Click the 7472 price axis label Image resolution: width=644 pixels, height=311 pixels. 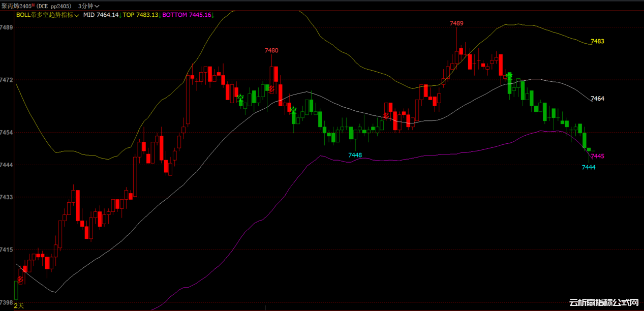(7, 80)
